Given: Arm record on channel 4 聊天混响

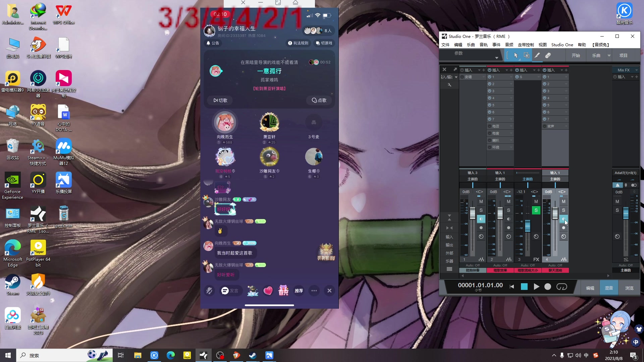Looking at the screenshot, I should [x=563, y=228].
